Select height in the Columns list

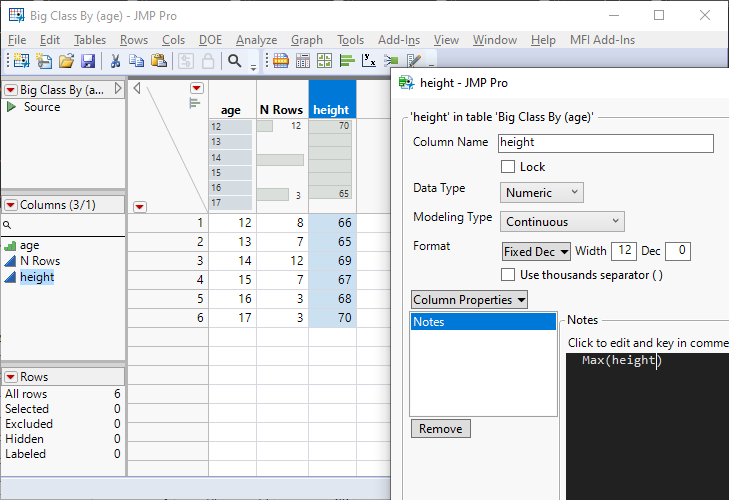[x=37, y=277]
